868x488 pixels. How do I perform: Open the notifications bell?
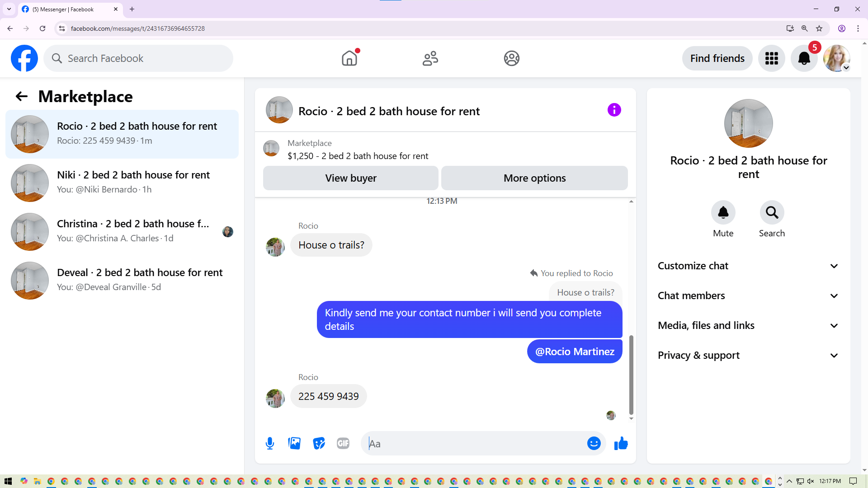pyautogui.click(x=804, y=58)
